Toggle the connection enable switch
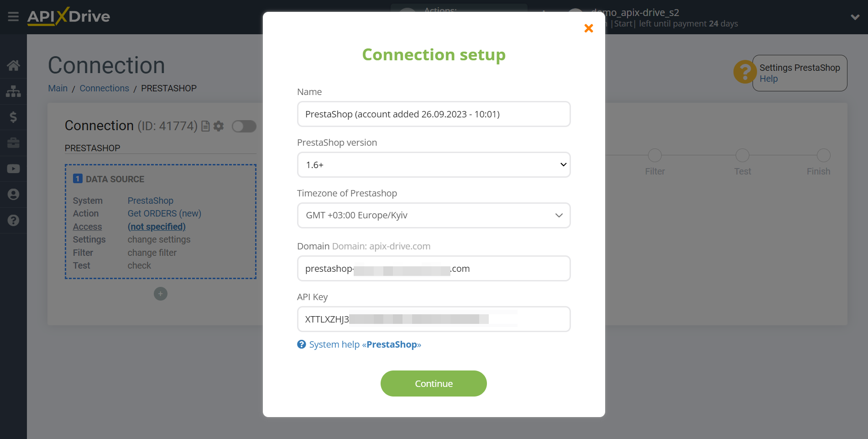This screenshot has width=868, height=439. coord(244,126)
